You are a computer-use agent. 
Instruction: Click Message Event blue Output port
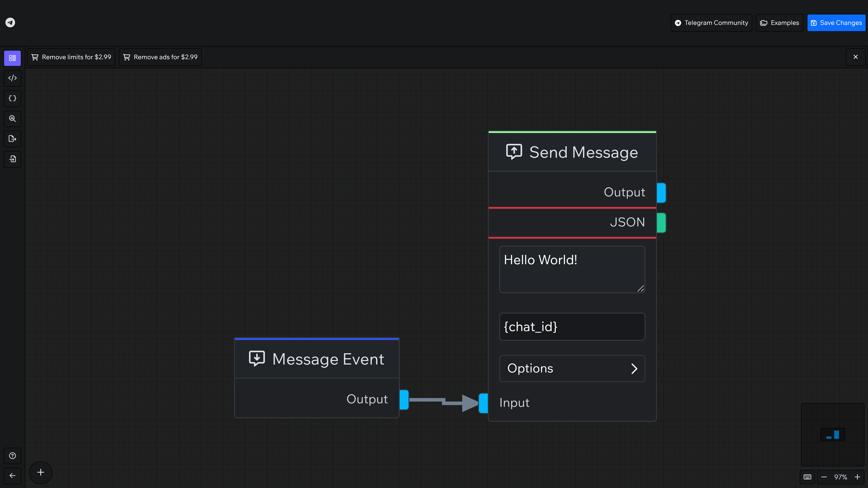pyautogui.click(x=404, y=400)
